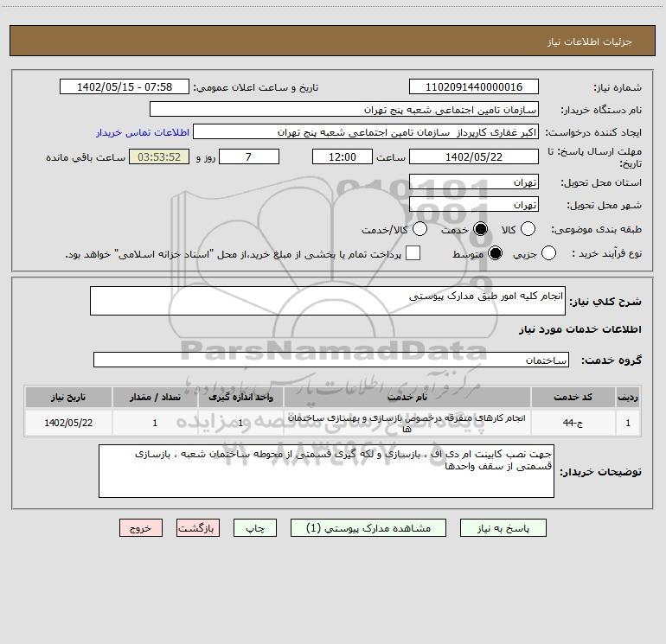The width and height of the screenshot is (666, 644).
Task: Click the تاریخ نیاز column header
Action: coord(68,397)
